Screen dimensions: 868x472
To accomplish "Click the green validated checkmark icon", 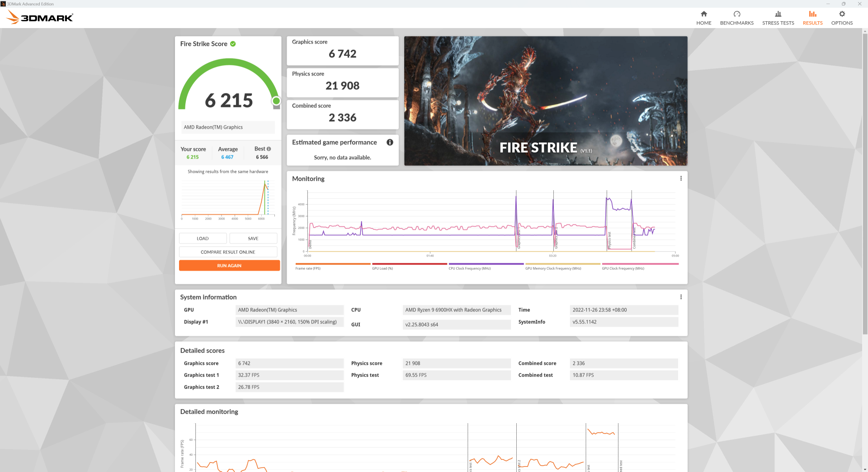I will click(233, 44).
